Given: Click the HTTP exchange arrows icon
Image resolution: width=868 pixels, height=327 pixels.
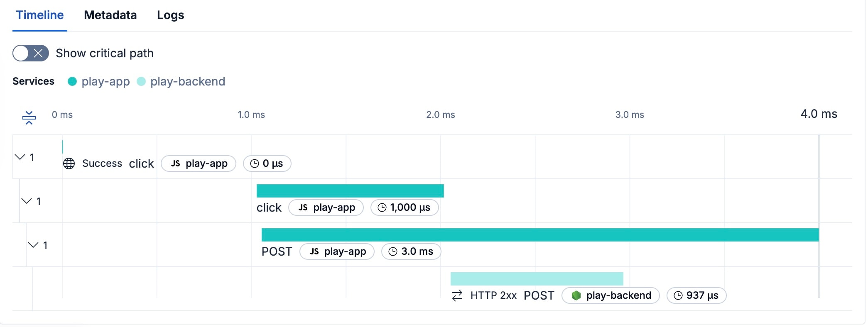Looking at the screenshot, I should click(457, 295).
